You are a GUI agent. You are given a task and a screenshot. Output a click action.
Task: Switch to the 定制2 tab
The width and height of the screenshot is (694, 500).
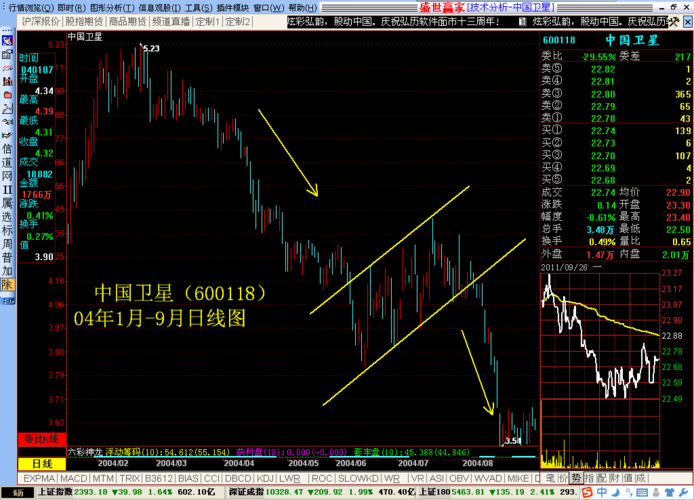pyautogui.click(x=238, y=22)
